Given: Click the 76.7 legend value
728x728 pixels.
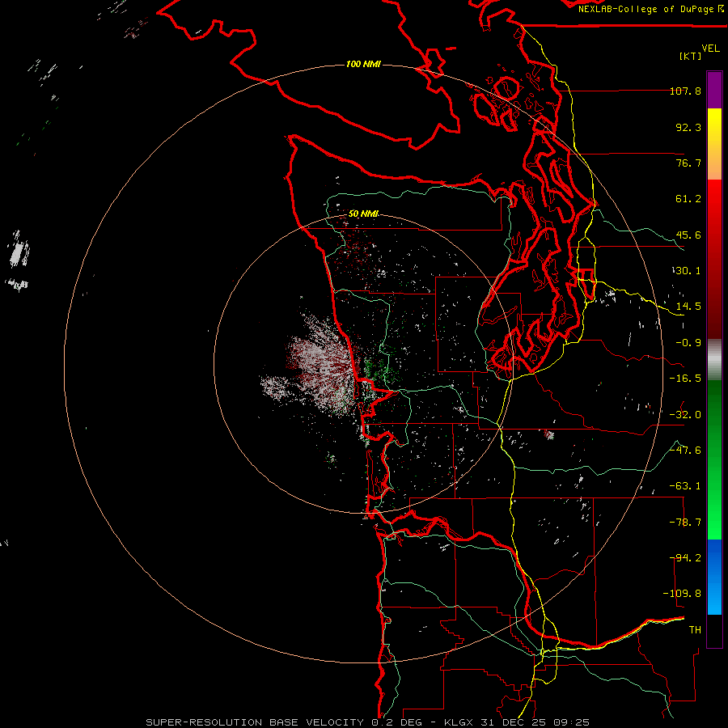Looking at the screenshot, I should click(x=688, y=163).
